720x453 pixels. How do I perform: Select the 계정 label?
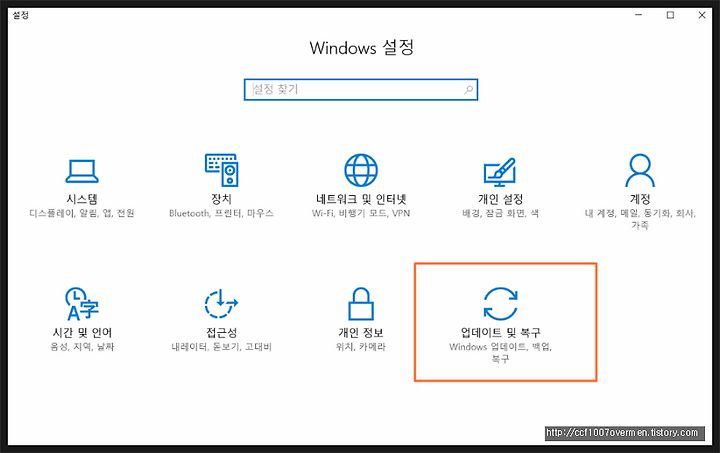point(640,199)
